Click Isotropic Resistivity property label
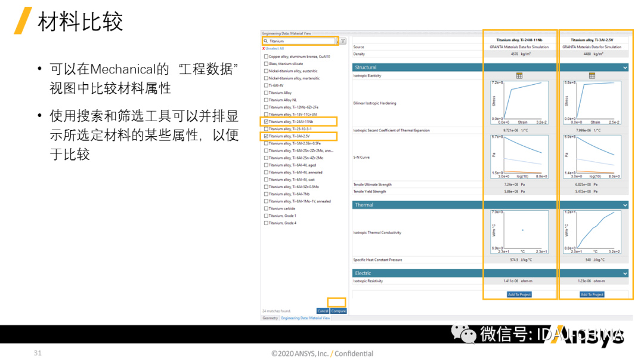644x363 pixels. 368,281
